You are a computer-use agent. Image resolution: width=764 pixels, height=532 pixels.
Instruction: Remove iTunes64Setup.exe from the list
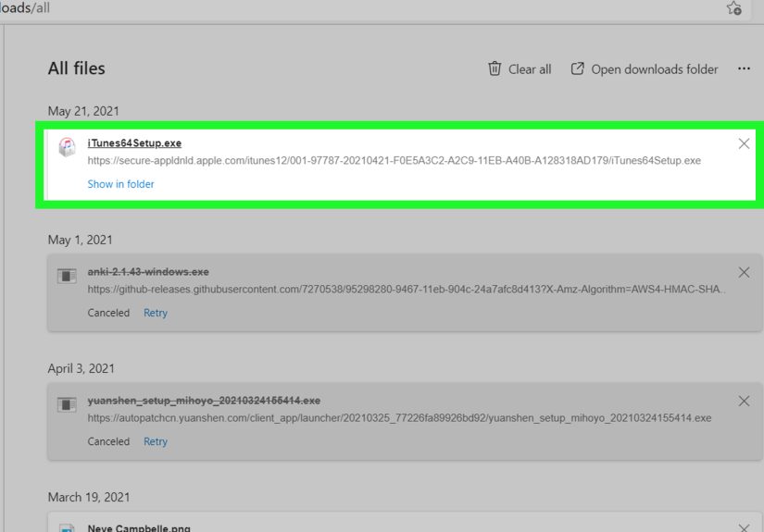[744, 143]
